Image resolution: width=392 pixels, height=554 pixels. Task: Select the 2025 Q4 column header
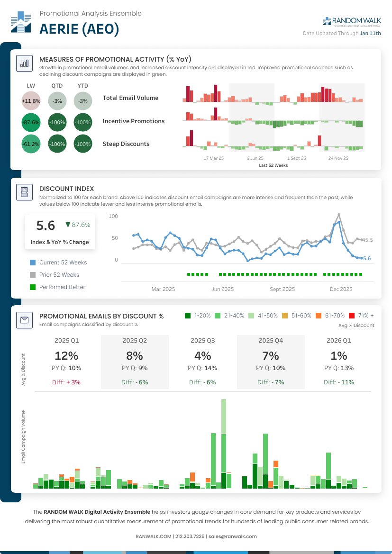click(271, 341)
